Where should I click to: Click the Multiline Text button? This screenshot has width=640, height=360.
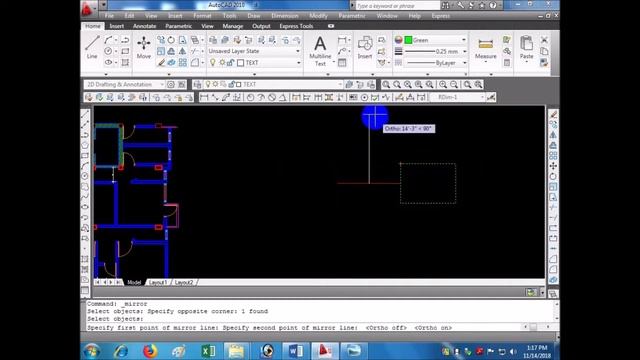320,51
